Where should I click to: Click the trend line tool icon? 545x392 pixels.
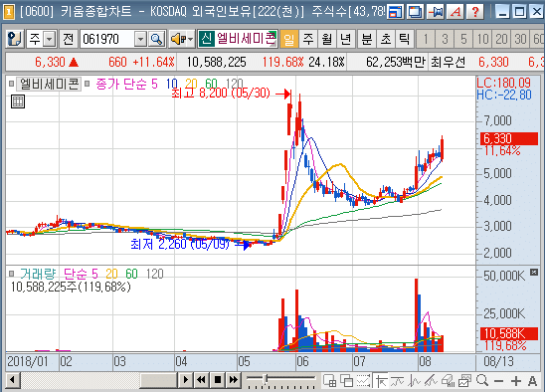397,380
